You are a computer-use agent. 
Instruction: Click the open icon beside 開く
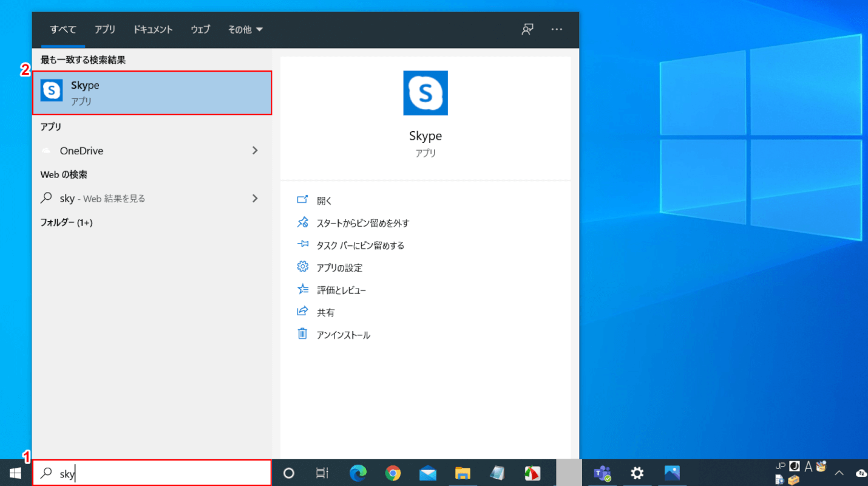pyautogui.click(x=302, y=200)
